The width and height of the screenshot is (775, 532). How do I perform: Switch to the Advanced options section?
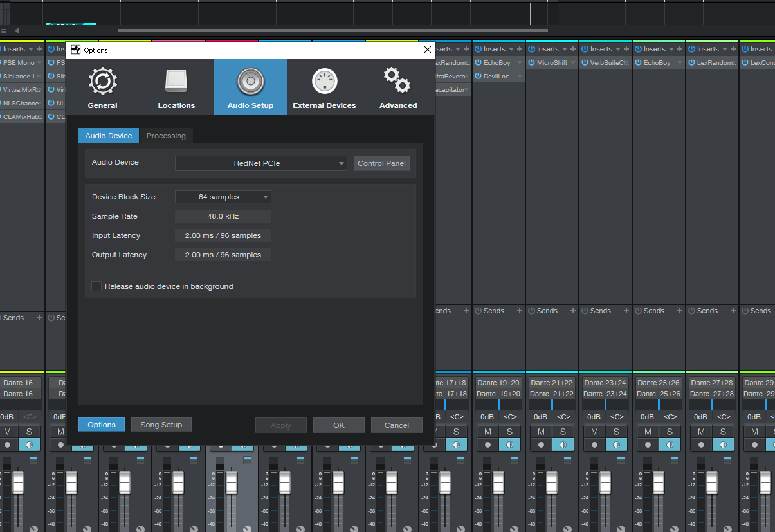pyautogui.click(x=398, y=87)
